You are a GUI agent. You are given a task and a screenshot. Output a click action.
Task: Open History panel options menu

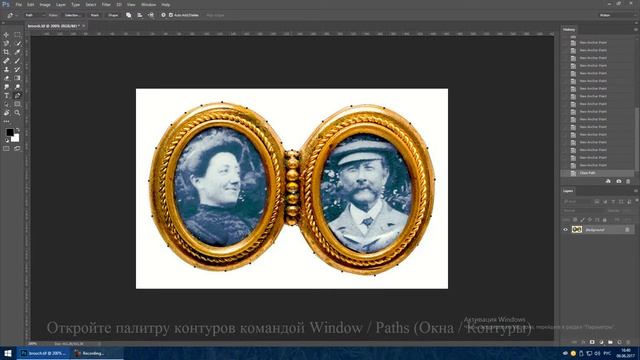click(636, 29)
